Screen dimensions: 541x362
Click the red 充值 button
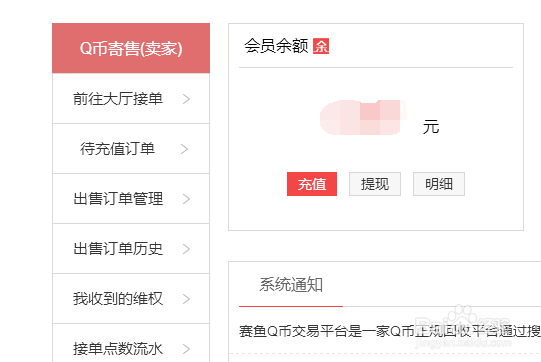point(312,184)
